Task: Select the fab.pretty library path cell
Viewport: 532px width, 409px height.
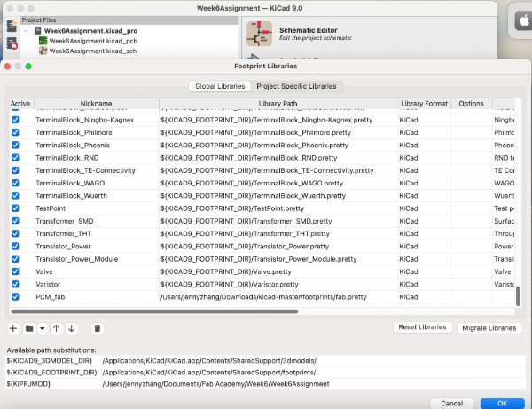Action: click(x=278, y=297)
